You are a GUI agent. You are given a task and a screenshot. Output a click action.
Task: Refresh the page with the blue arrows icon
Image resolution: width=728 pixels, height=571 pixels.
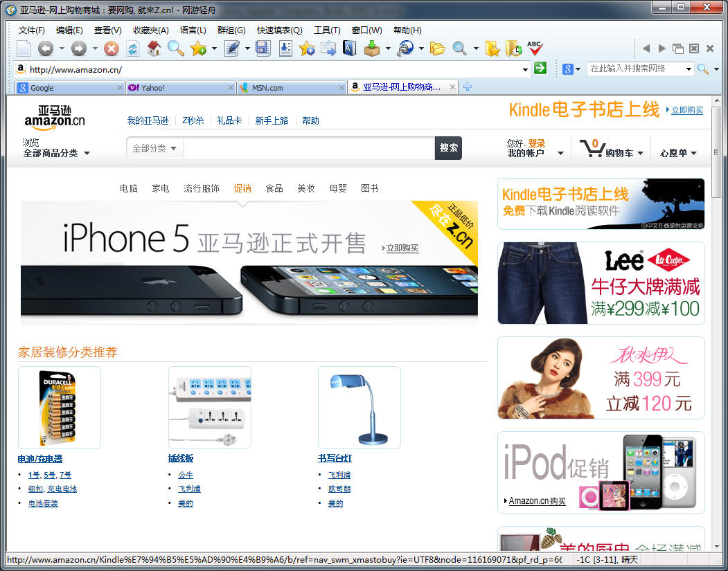tap(133, 48)
